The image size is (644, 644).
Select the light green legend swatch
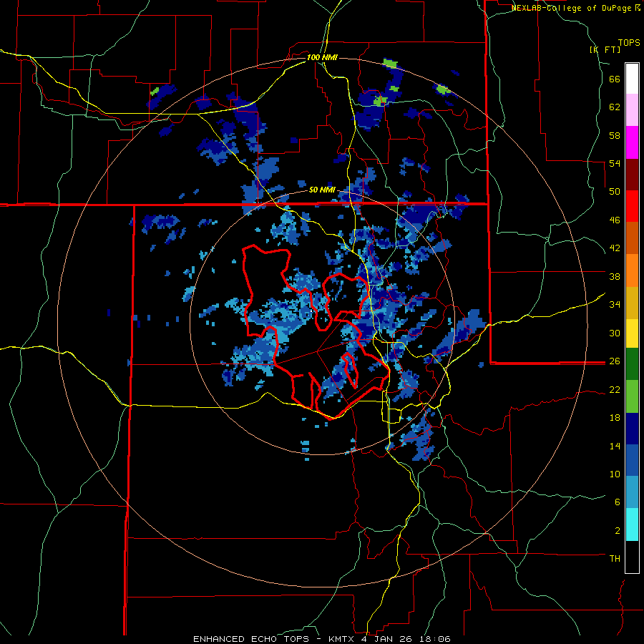click(x=632, y=396)
